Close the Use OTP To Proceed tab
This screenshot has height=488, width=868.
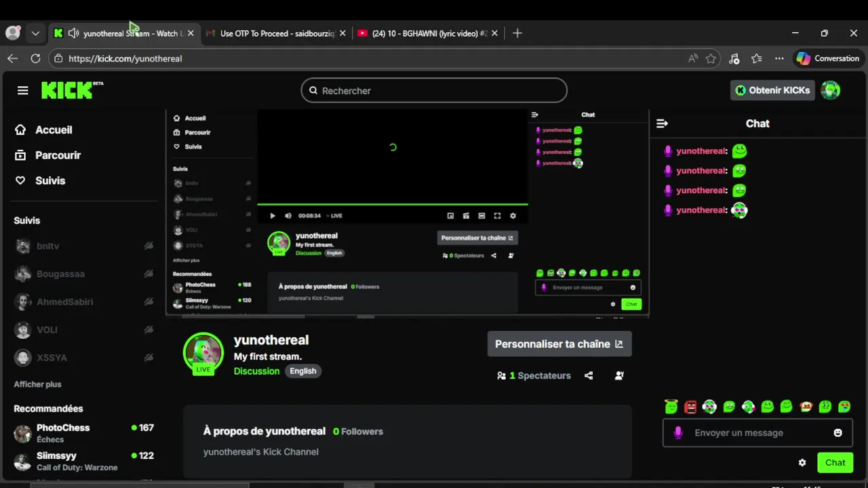coord(342,33)
